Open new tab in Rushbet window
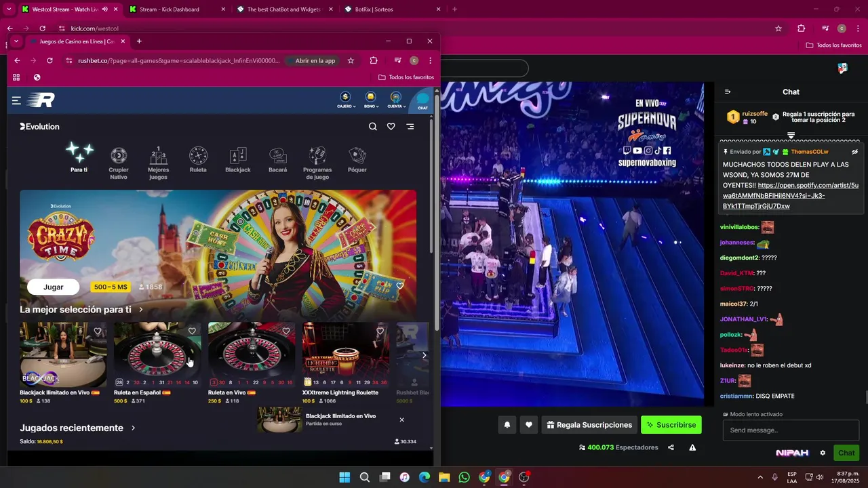Image resolution: width=868 pixels, height=488 pixels. [139, 41]
